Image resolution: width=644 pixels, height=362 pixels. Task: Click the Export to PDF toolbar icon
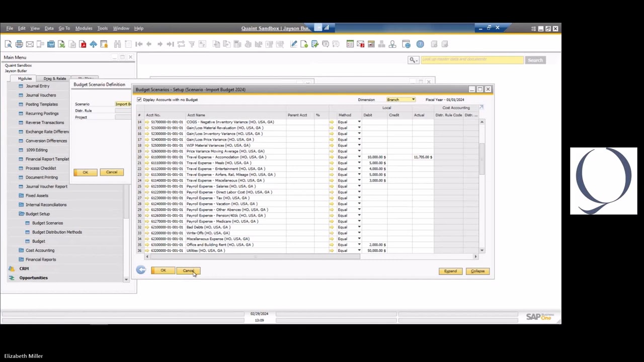[x=83, y=44]
